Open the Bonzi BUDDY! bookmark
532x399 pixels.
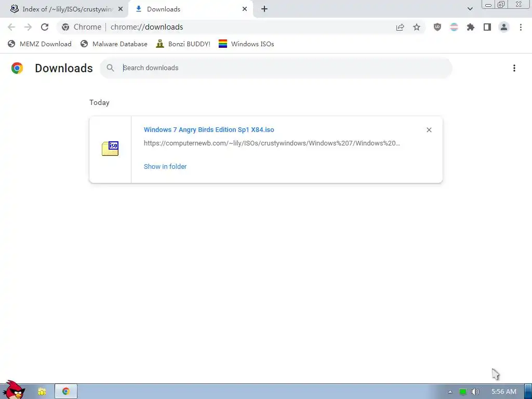[x=183, y=44]
